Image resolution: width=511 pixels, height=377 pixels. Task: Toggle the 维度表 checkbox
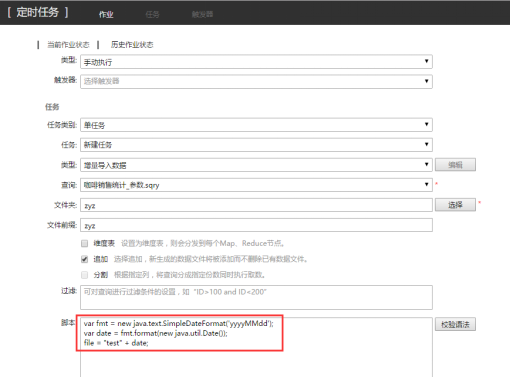[x=85, y=243]
